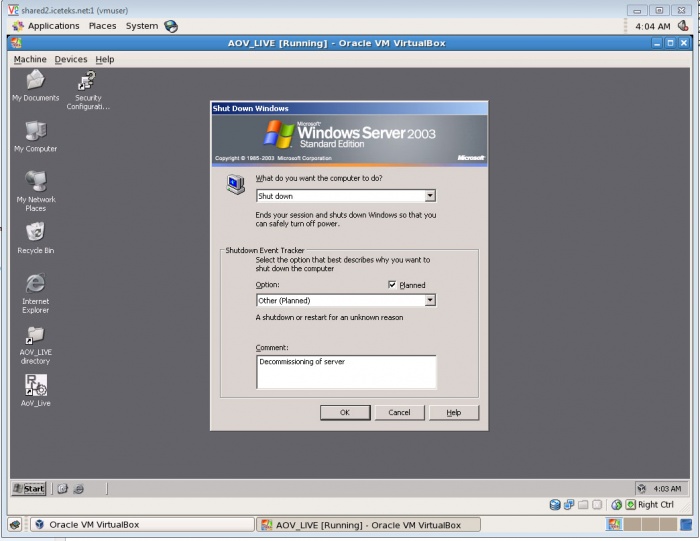700x541 pixels.
Task: Toggle the Planned checkbox
Action: click(x=392, y=285)
